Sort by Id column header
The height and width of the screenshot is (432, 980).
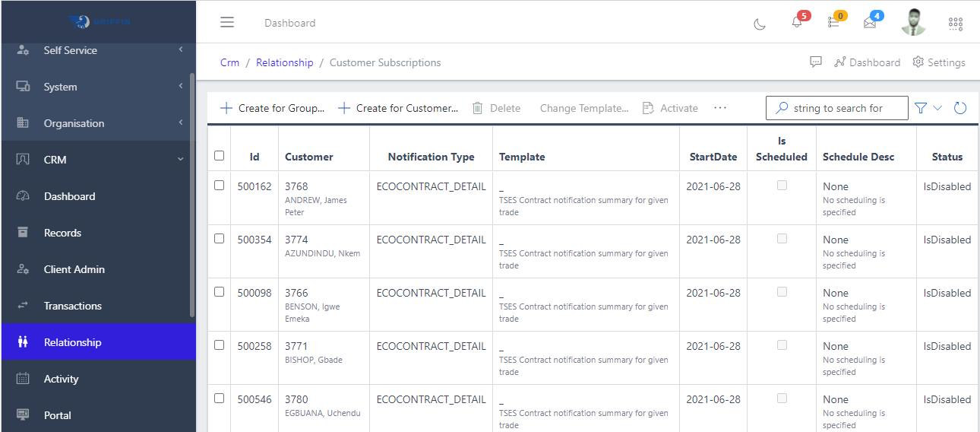[254, 157]
